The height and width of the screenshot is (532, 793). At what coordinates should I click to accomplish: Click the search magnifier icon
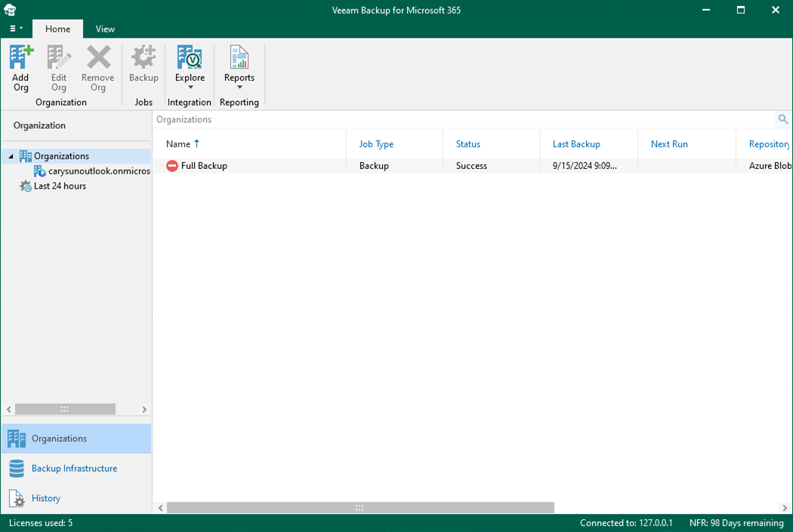[x=782, y=119]
